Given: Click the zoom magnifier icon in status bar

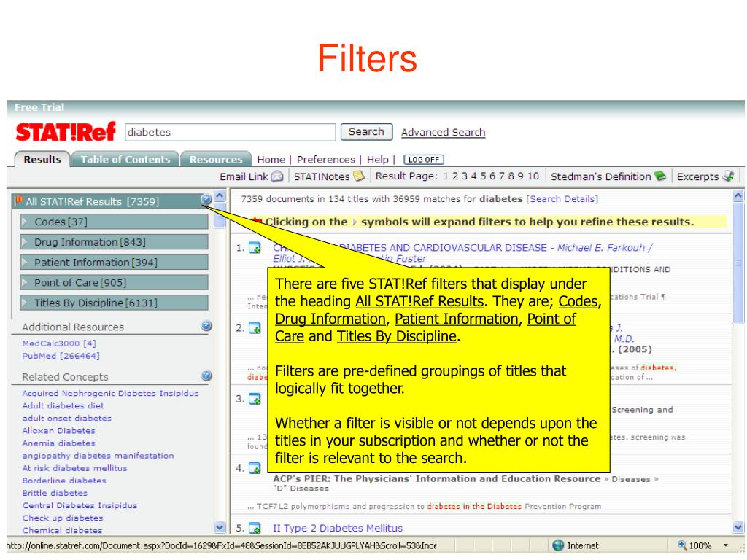Looking at the screenshot, I should 682,545.
